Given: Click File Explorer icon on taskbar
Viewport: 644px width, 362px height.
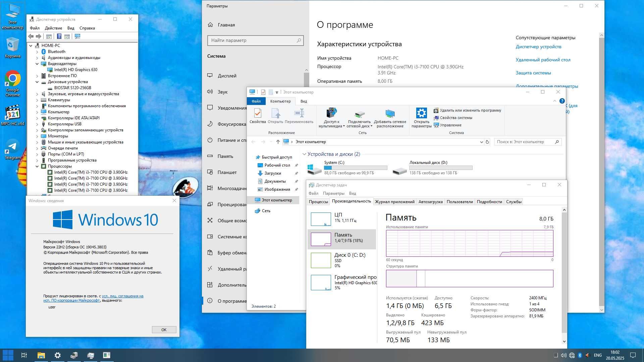Looking at the screenshot, I should click(x=41, y=355).
